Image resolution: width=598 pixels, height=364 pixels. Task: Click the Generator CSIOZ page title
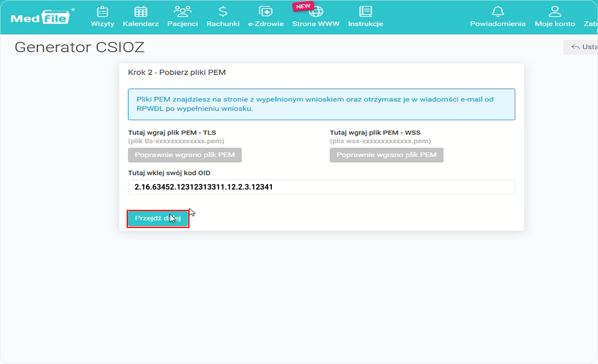(79, 47)
